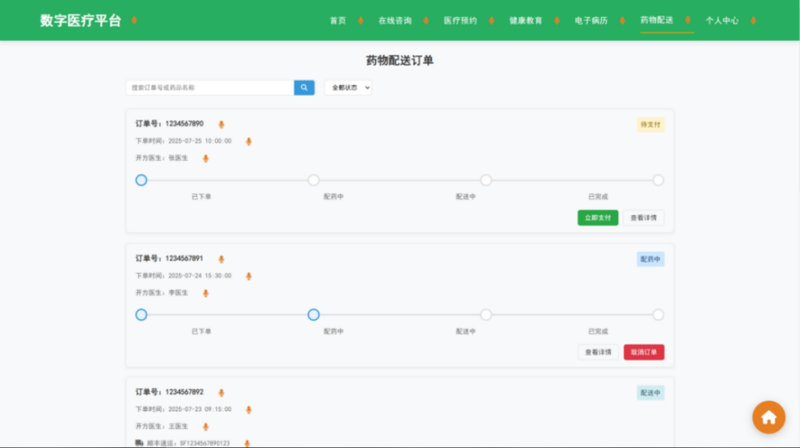Image resolution: width=800 pixels, height=448 pixels.
Task: Click the 配药中 progress step of order 1234567891
Action: point(314,314)
